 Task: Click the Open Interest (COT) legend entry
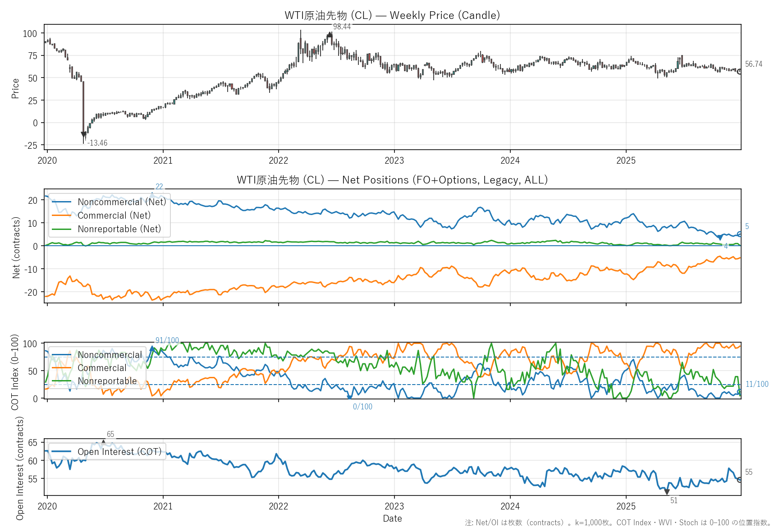coord(119,452)
